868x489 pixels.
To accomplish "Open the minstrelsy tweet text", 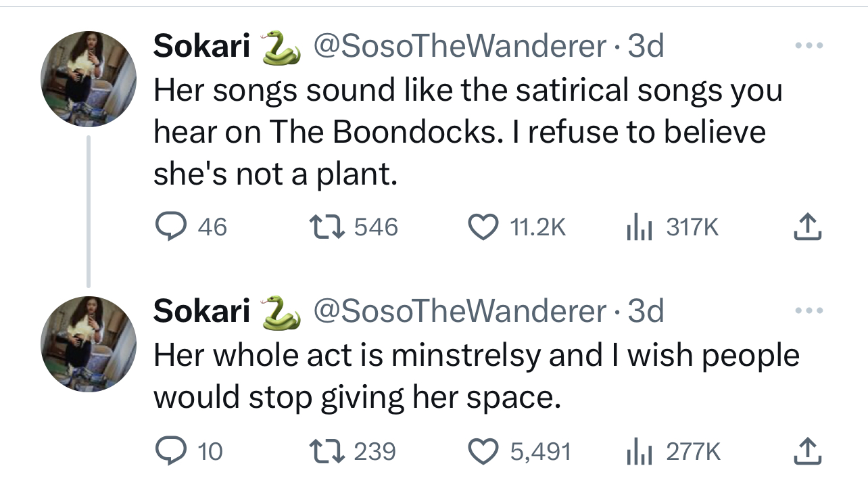I will [x=477, y=377].
